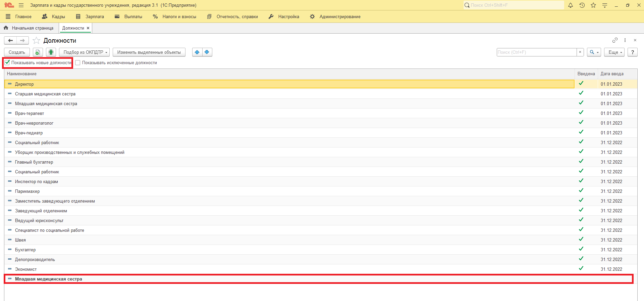
Task: Open the search magnifier dropdown
Action: 594,52
